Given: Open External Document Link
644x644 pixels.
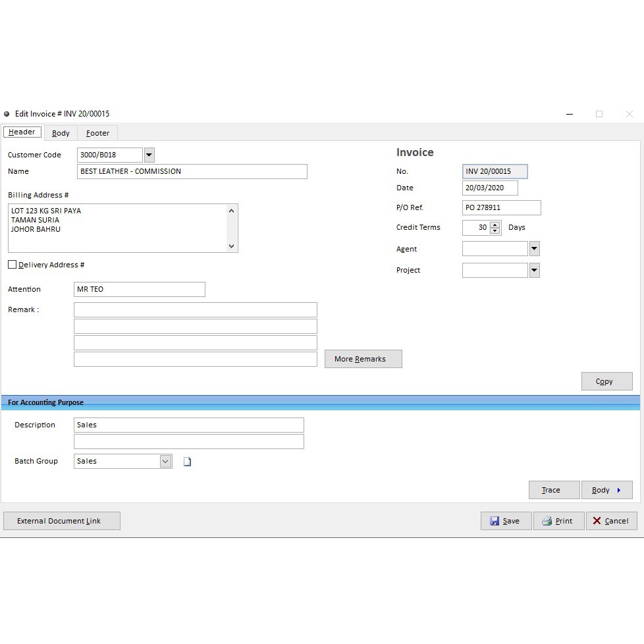Looking at the screenshot, I should pyautogui.click(x=62, y=521).
